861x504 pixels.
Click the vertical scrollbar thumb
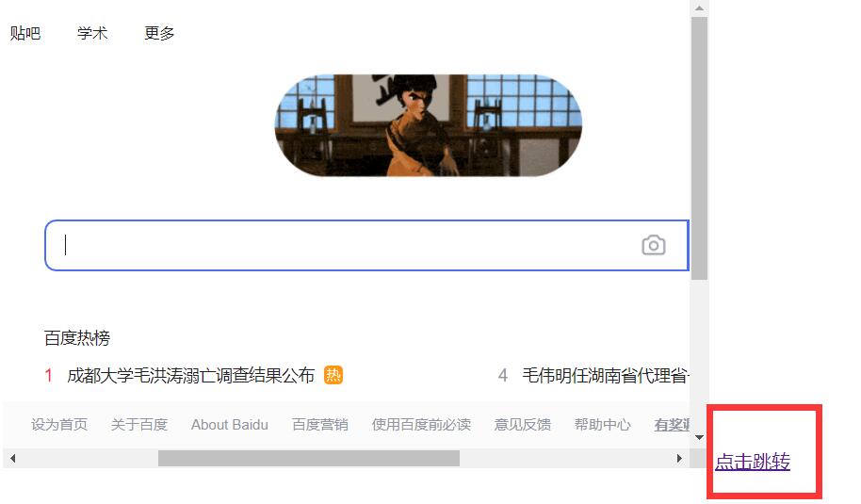click(x=699, y=148)
